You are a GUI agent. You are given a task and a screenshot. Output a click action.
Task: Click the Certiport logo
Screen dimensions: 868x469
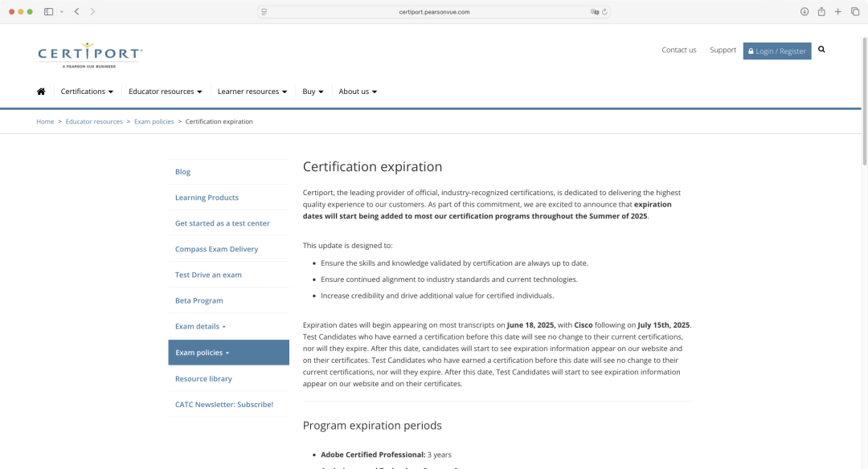[x=90, y=55]
